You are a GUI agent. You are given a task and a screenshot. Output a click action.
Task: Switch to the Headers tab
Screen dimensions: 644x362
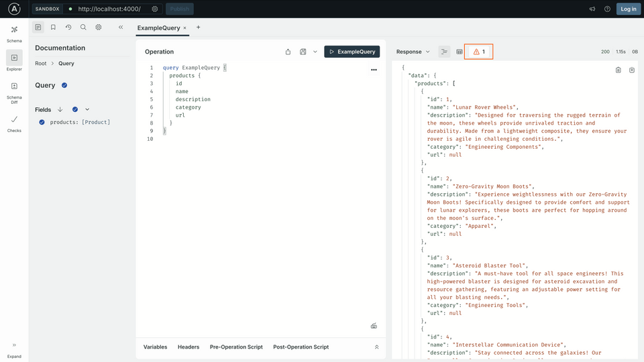coord(189,347)
